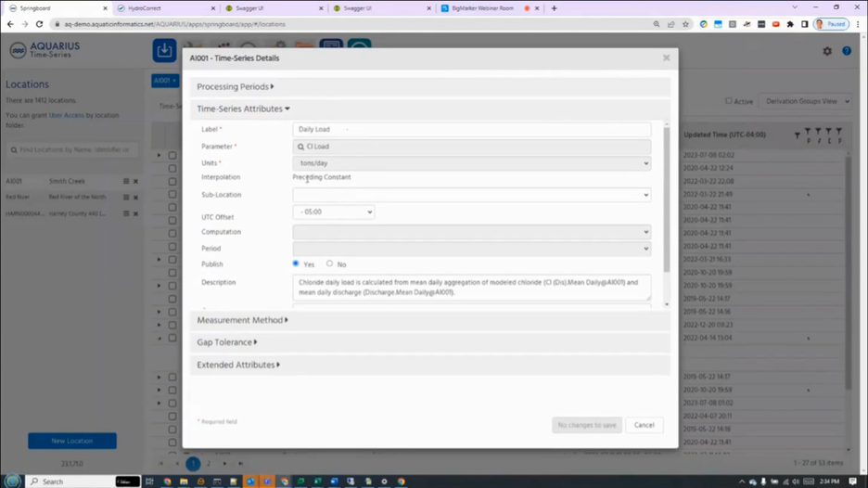Open browser extensions puzzle icon
This screenshot has width=868, height=488.
coord(790,24)
